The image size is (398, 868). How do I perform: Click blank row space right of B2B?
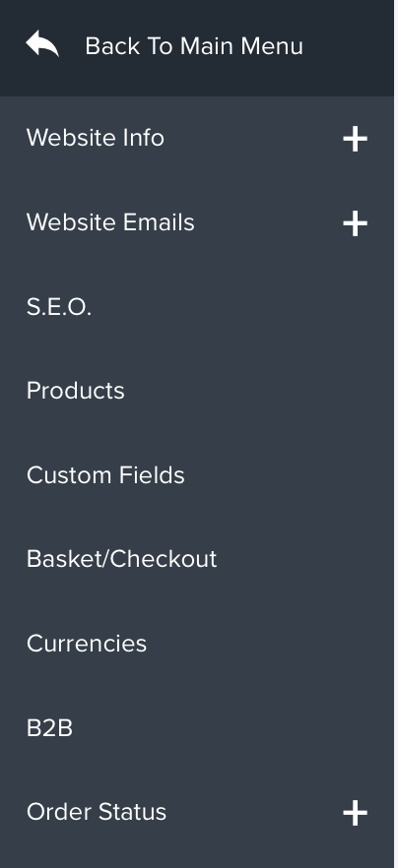click(x=232, y=728)
